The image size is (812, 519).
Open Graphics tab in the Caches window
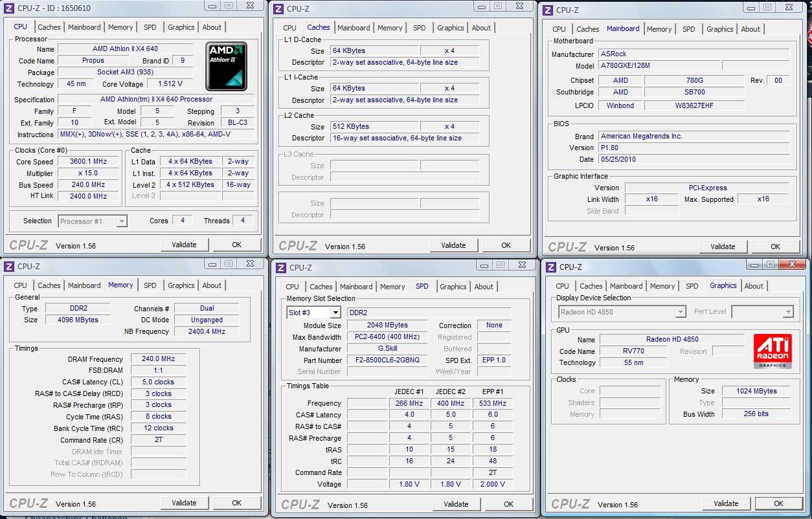pos(450,28)
